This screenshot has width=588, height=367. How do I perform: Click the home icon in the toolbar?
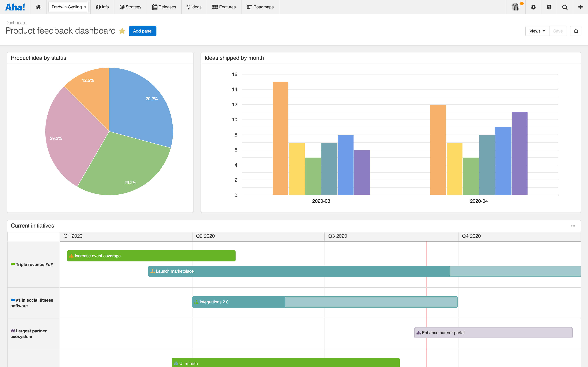38,7
